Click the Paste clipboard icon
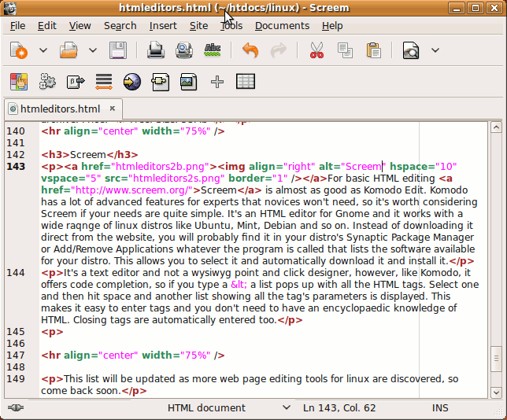Image resolution: width=507 pixels, height=420 pixels. pyautogui.click(x=373, y=51)
